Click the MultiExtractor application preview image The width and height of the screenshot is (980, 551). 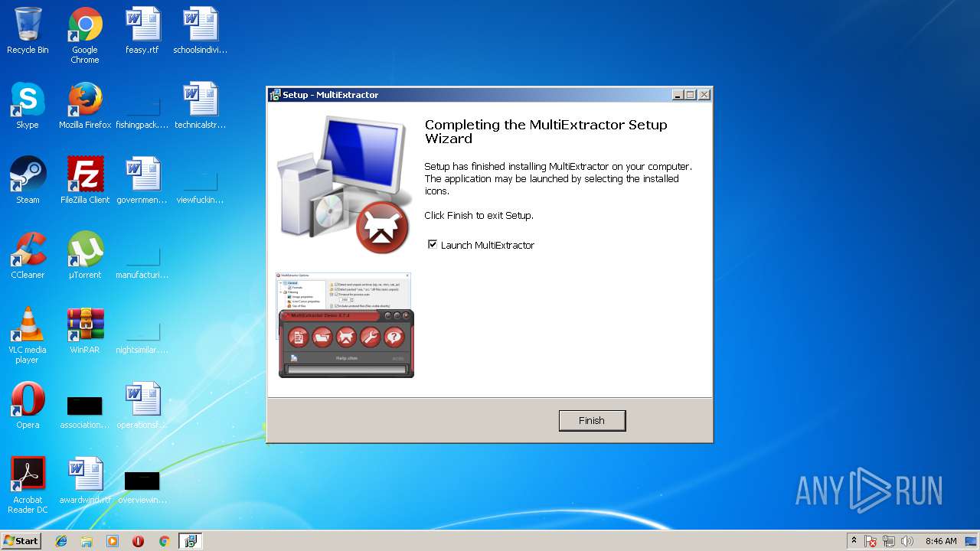(x=345, y=324)
